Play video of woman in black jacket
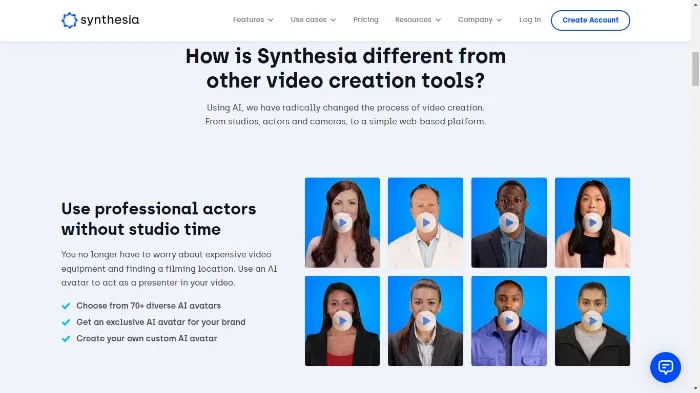The width and height of the screenshot is (700, 393). 592,321
